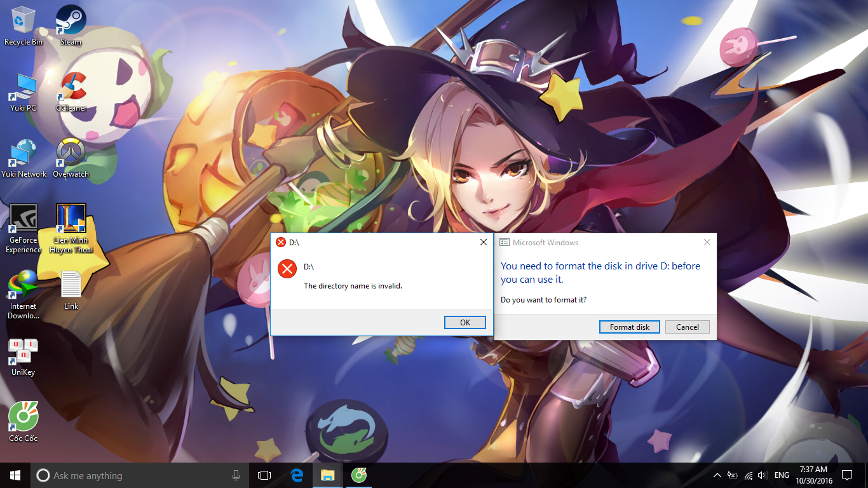Select the GeForce Experience icon

pos(24,229)
